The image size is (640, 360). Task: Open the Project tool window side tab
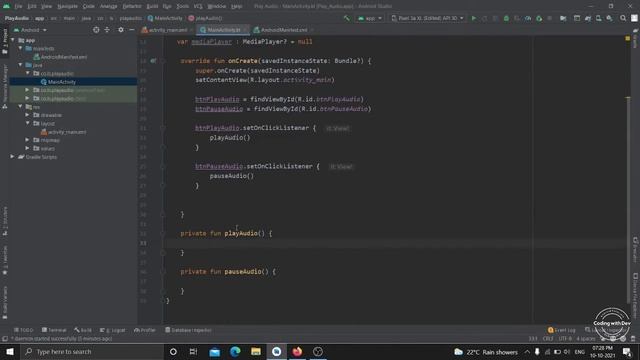tap(5, 42)
